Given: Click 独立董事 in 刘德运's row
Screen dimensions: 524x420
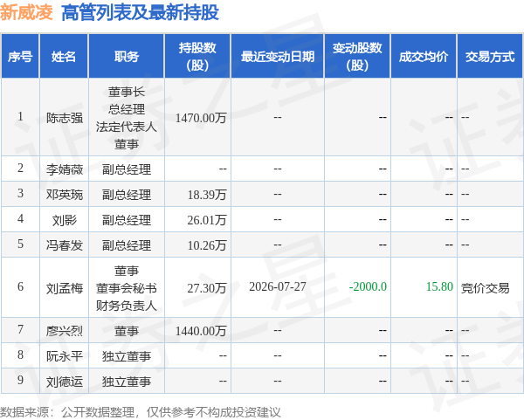Looking at the screenshot, I should click(127, 382).
